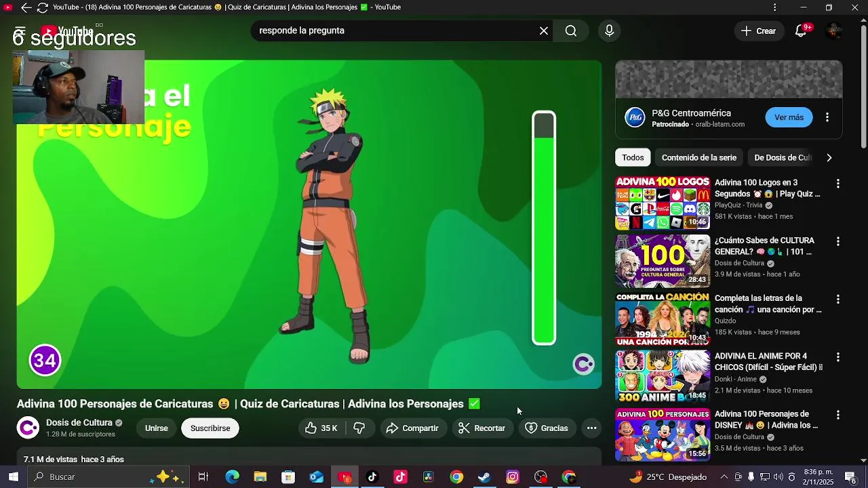Click 'Ver más' on the P&G ad
Viewport: 868px width, 488px height.
[x=789, y=117]
